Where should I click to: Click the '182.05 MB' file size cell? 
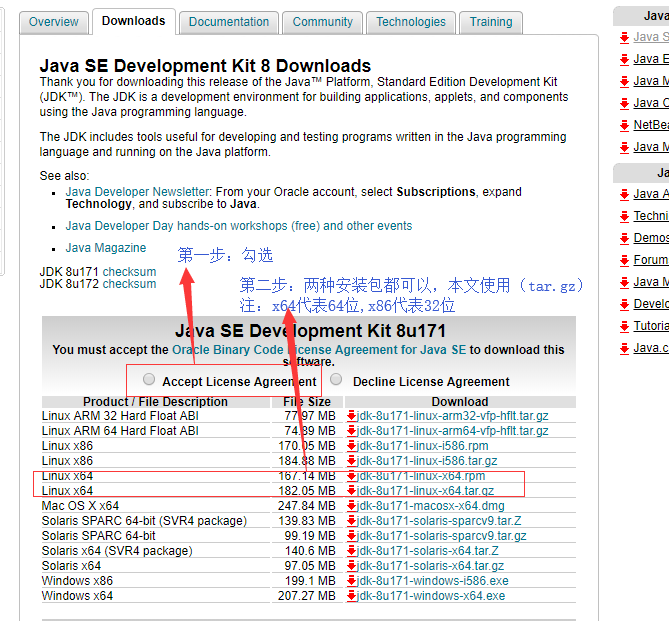click(307, 491)
